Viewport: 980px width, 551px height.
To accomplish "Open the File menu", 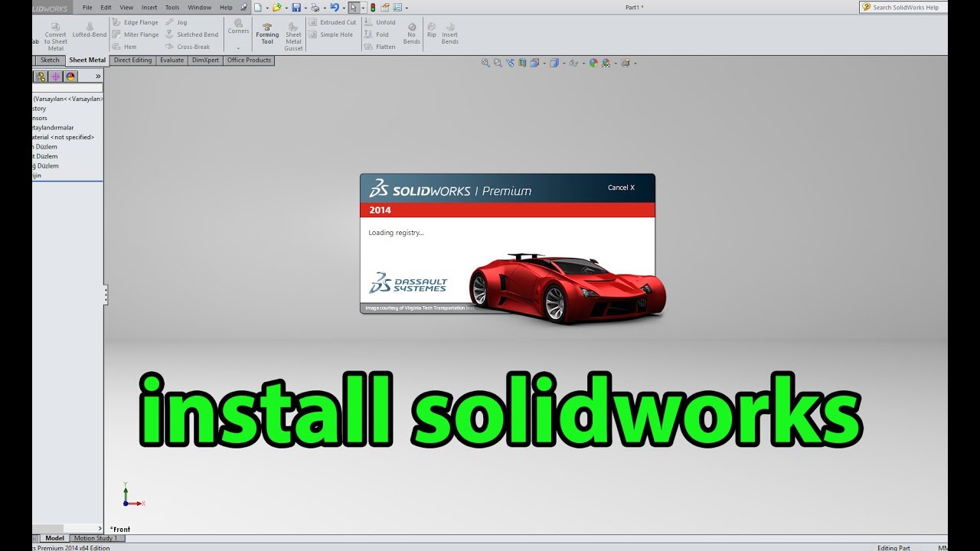I will tap(88, 8).
